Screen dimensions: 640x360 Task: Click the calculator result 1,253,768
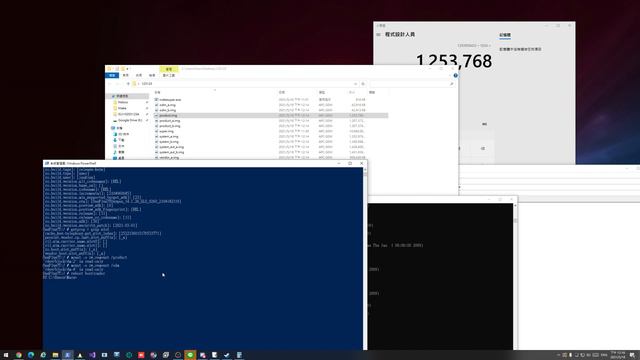coord(454,61)
